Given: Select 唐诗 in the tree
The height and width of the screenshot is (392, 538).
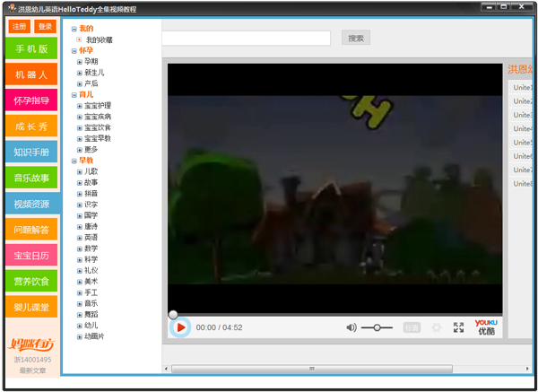Looking at the screenshot, I should pyautogui.click(x=91, y=226).
